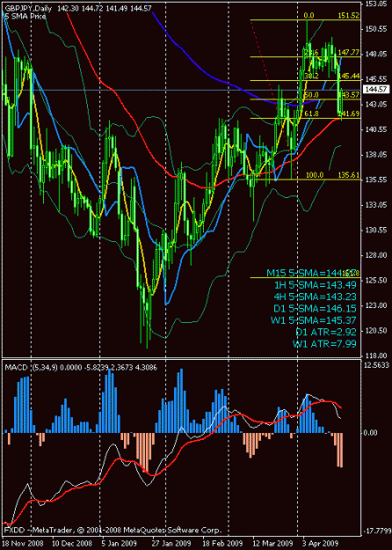Click the 5 Jan 2009 date label
392x550 pixels.
click(120, 543)
